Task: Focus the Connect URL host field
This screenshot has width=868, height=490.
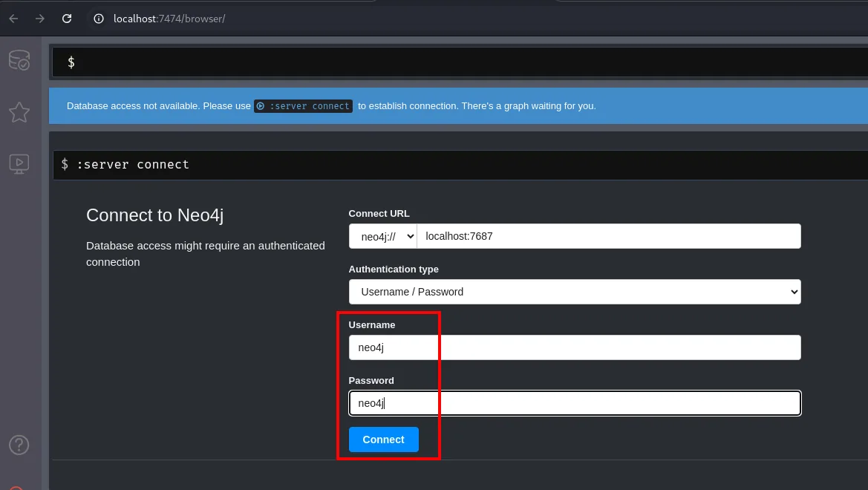Action: pyautogui.click(x=609, y=236)
